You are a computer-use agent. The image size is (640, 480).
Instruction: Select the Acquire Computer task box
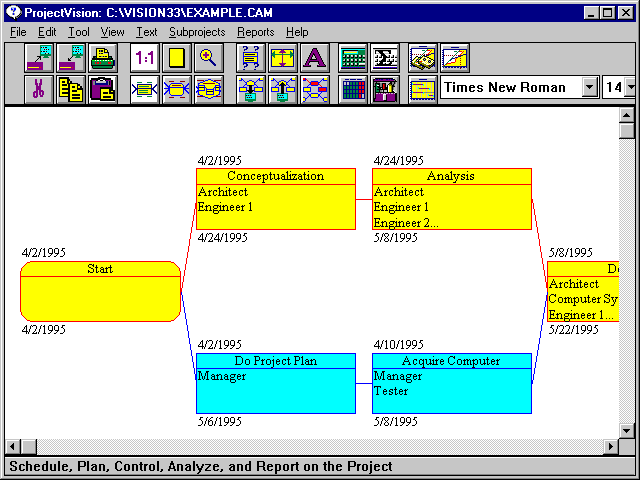tap(451, 383)
